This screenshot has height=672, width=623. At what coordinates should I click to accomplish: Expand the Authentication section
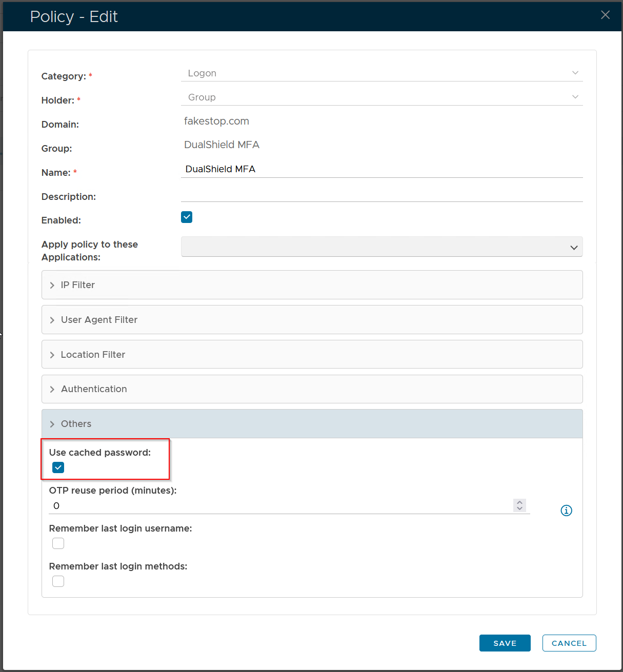click(x=312, y=389)
